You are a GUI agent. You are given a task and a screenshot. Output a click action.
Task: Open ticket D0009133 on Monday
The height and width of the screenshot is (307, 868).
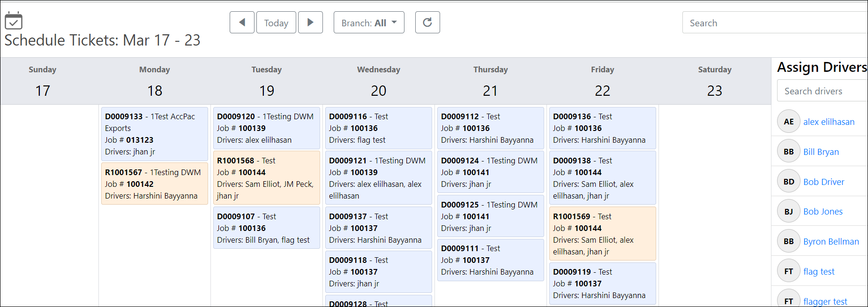(154, 134)
